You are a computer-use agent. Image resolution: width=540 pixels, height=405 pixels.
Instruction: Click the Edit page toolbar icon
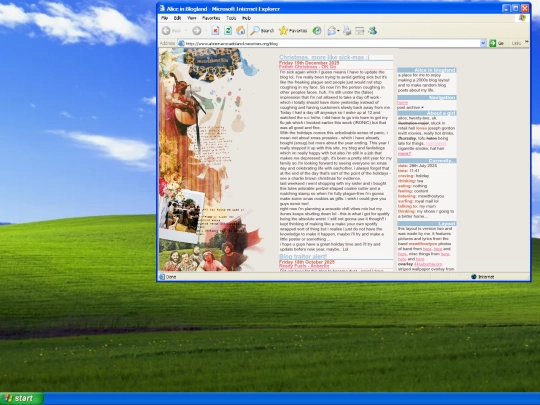click(359, 31)
